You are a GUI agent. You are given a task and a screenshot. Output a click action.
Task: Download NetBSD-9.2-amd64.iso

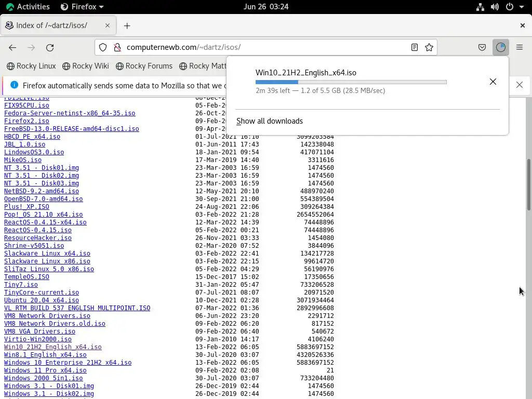pyautogui.click(x=42, y=191)
